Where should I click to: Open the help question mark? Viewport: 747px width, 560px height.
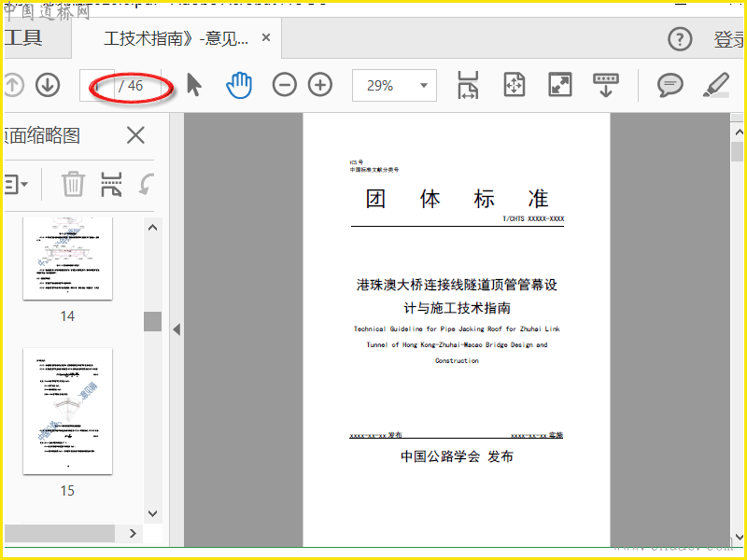[680, 39]
